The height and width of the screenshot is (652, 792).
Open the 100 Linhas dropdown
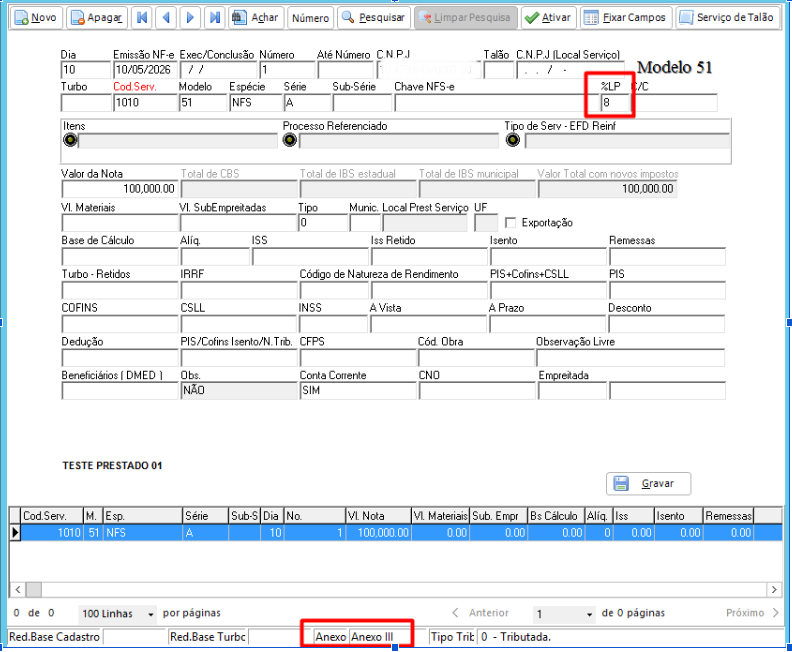pos(118,614)
